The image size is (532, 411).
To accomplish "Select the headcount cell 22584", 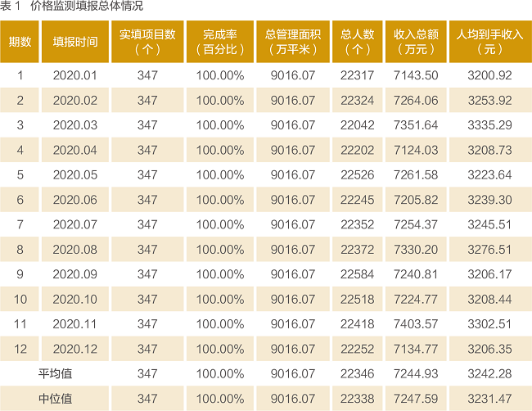I will tap(358, 274).
